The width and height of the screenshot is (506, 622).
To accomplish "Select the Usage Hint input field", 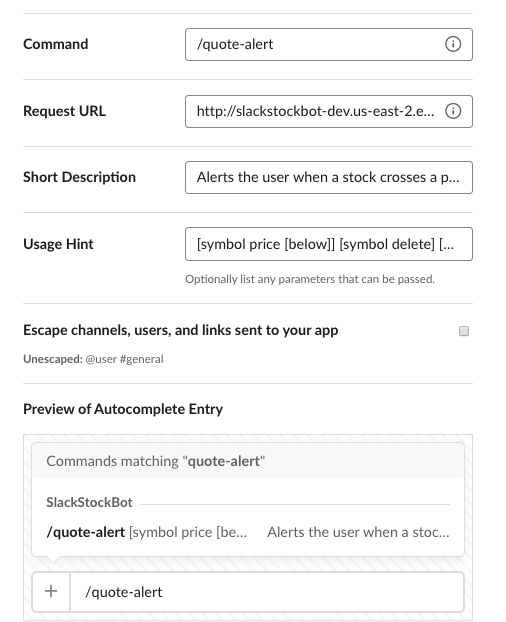I will (328, 244).
